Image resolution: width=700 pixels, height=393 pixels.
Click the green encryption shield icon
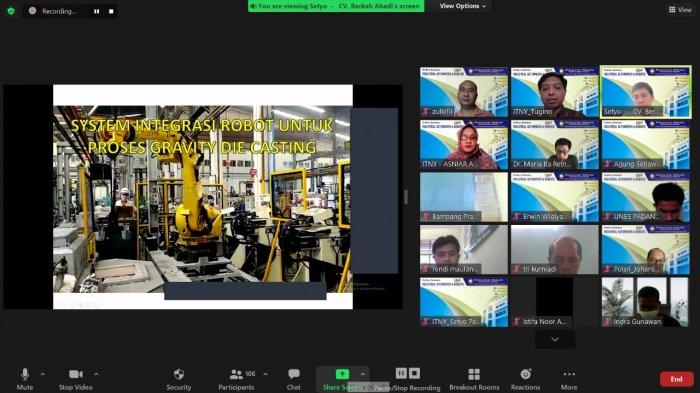click(x=11, y=11)
